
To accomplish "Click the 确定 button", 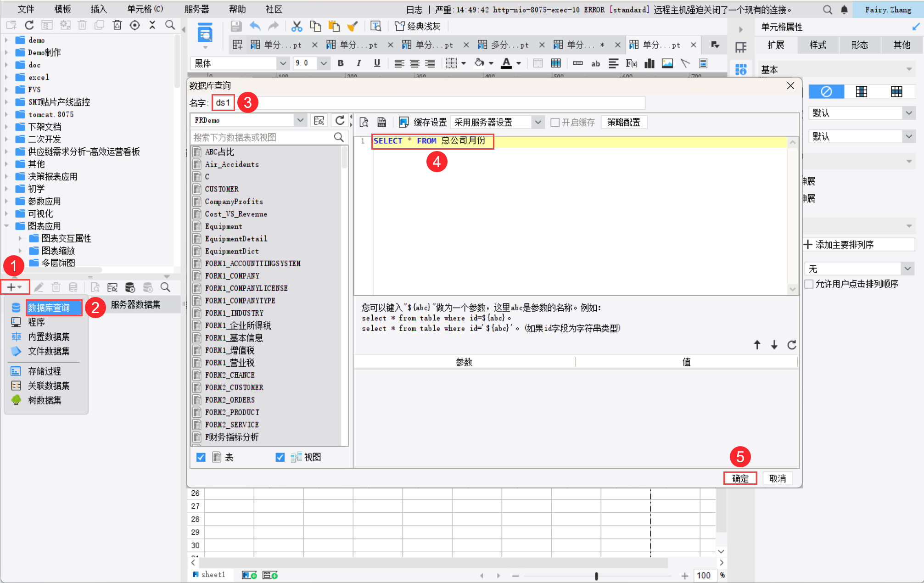I will [740, 478].
